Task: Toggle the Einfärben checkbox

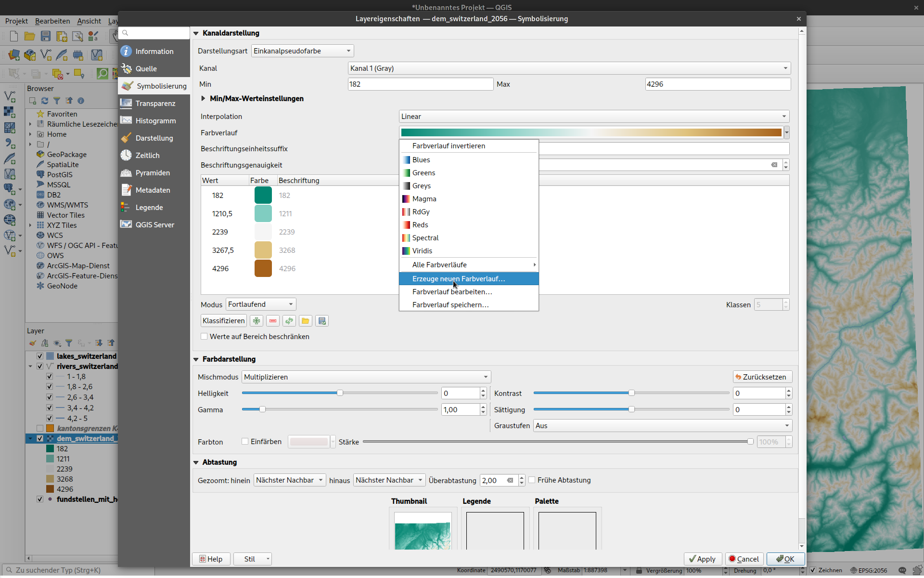Action: [x=245, y=442]
